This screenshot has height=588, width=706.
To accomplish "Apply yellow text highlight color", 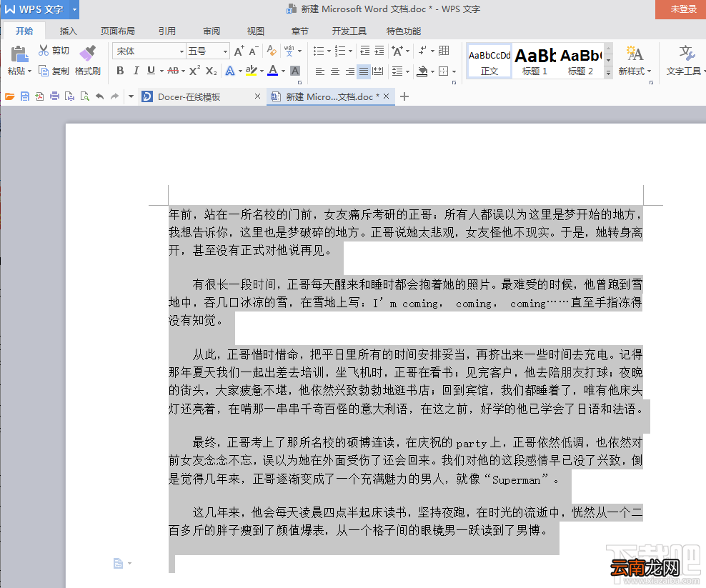I will pos(252,71).
